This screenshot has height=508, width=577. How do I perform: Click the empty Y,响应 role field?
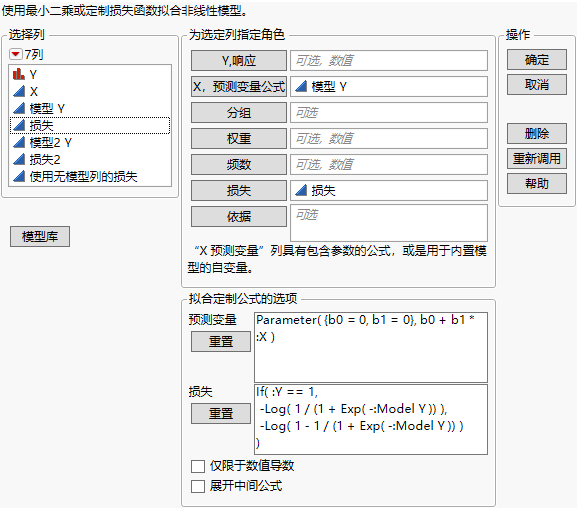pyautogui.click(x=389, y=61)
